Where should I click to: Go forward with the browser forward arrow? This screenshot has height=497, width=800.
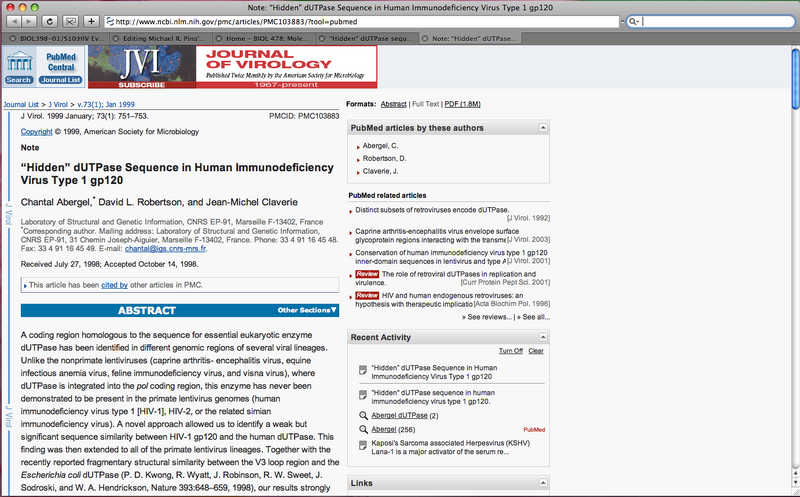(29, 21)
